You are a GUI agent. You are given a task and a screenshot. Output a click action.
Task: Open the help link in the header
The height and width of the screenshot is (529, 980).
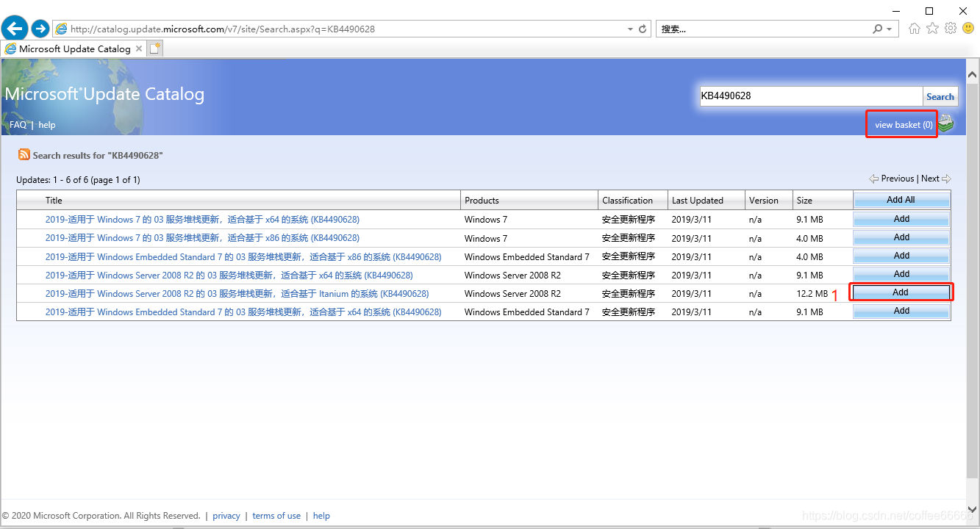(47, 125)
